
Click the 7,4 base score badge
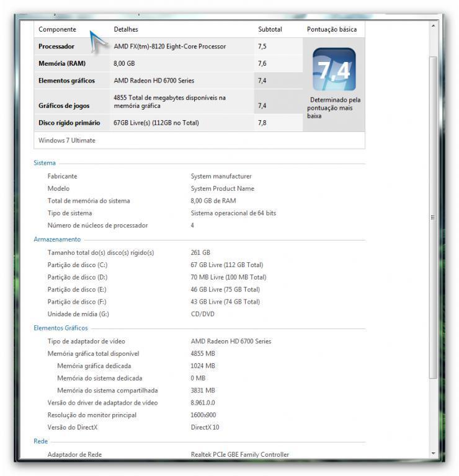[334, 68]
